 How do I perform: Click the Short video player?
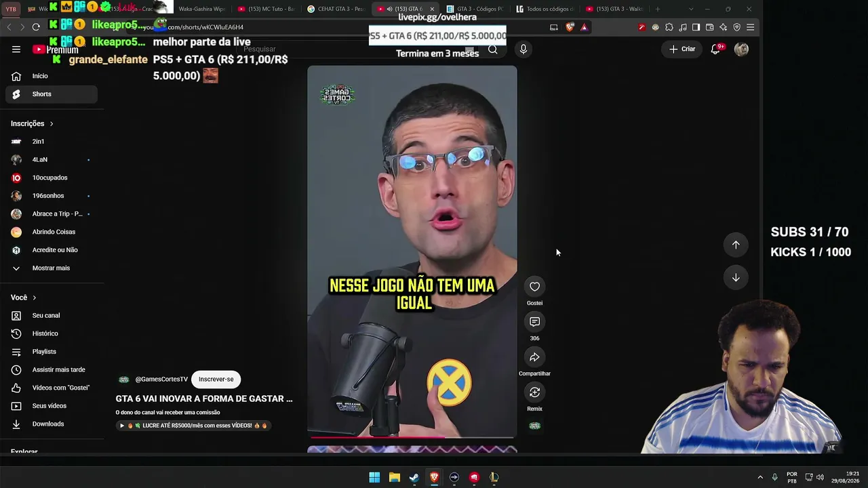412,251
